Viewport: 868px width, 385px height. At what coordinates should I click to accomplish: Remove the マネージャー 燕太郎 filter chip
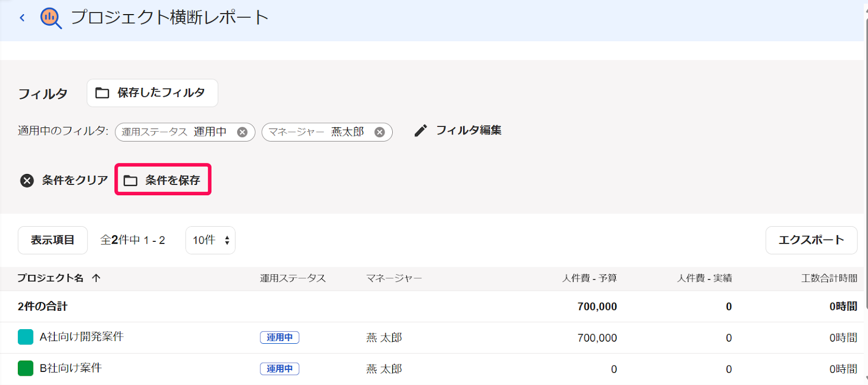380,132
